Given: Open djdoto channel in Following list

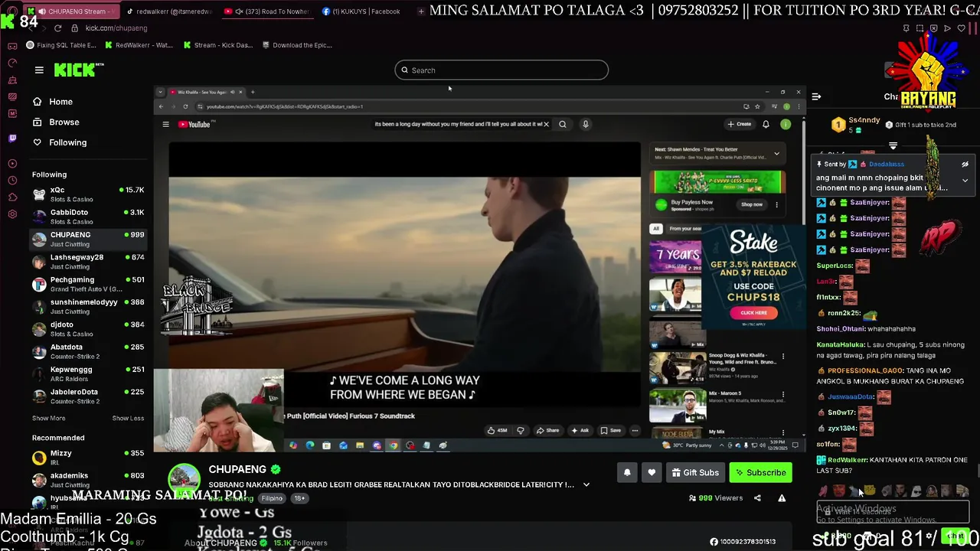Looking at the screenshot, I should tap(88, 329).
